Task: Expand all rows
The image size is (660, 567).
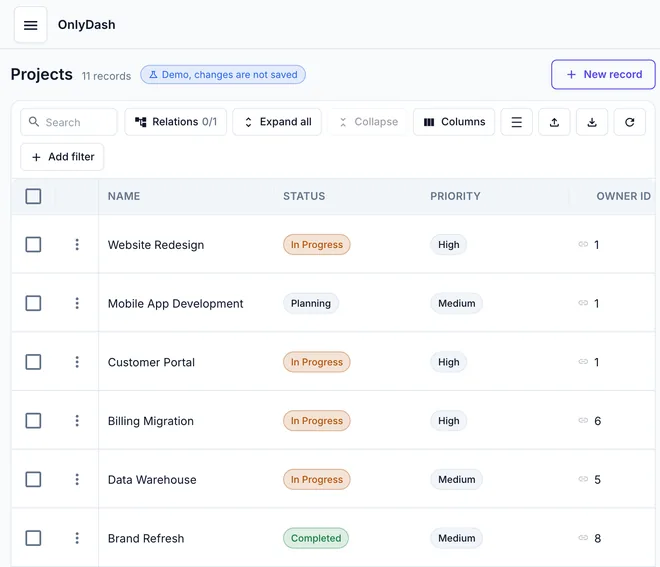Action: pos(277,122)
